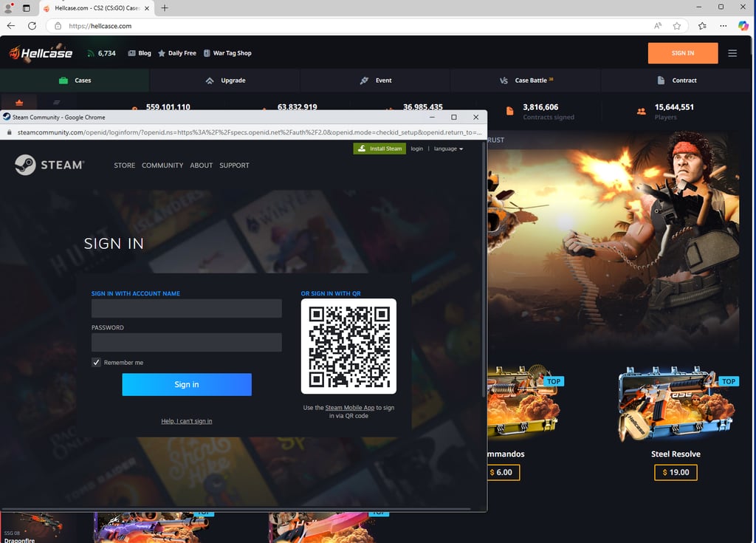Close the Hellcase.com browser tab
This screenshot has height=543, width=756.
tap(147, 8)
